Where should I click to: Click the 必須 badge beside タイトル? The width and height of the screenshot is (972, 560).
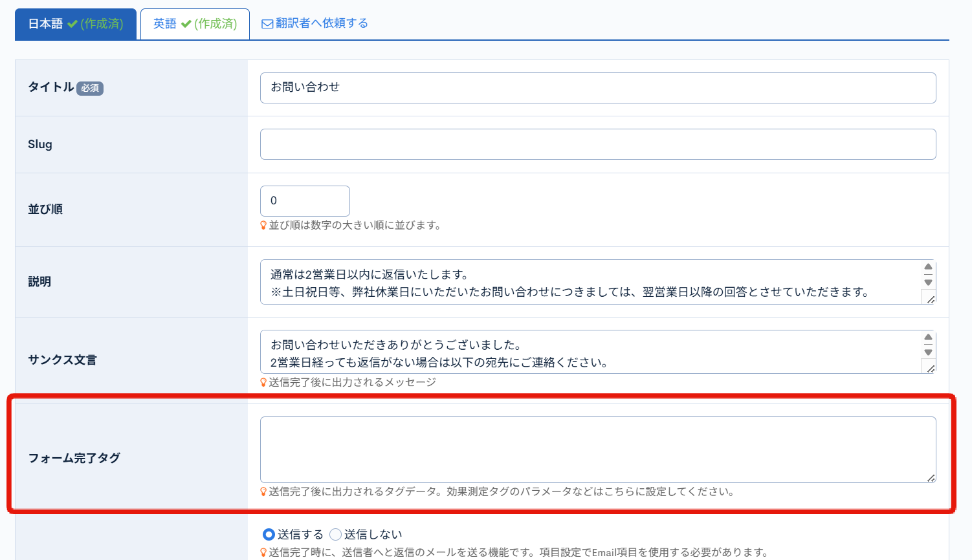(90, 88)
